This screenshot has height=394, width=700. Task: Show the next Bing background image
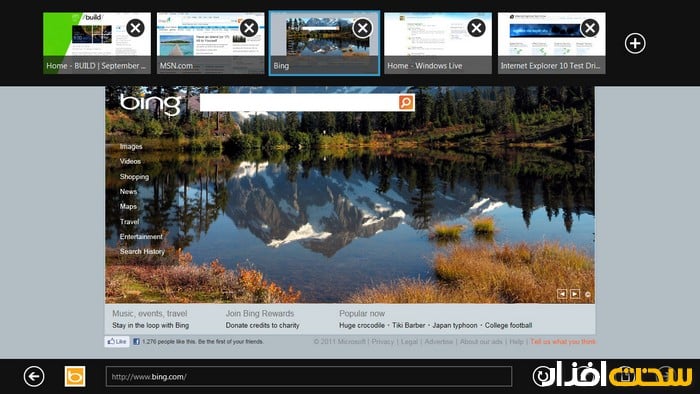point(575,294)
